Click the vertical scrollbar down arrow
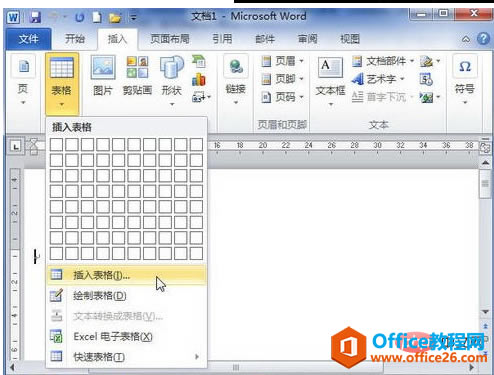494x375 pixels. click(486, 312)
